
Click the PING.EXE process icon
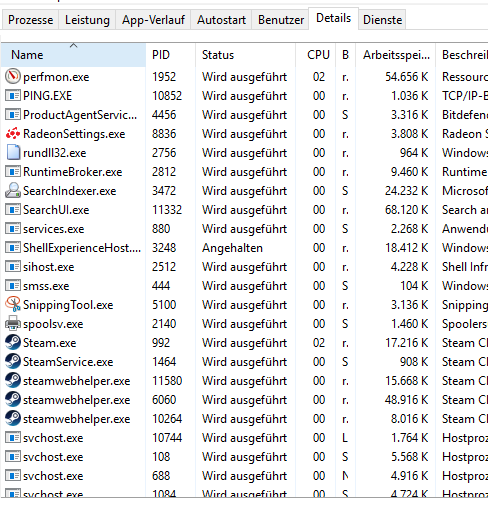pos(13,96)
